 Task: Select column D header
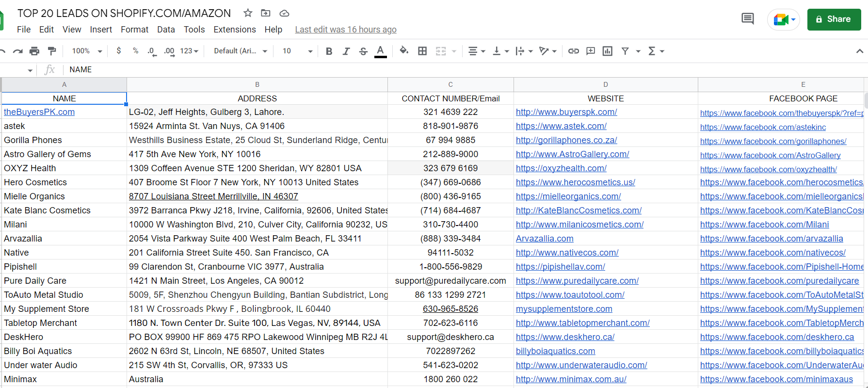(606, 84)
